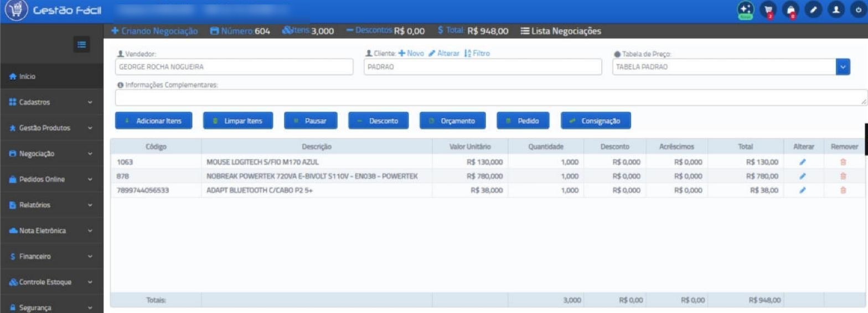Expand the Segurança menu
The width and height of the screenshot is (868, 313).
pos(51,307)
